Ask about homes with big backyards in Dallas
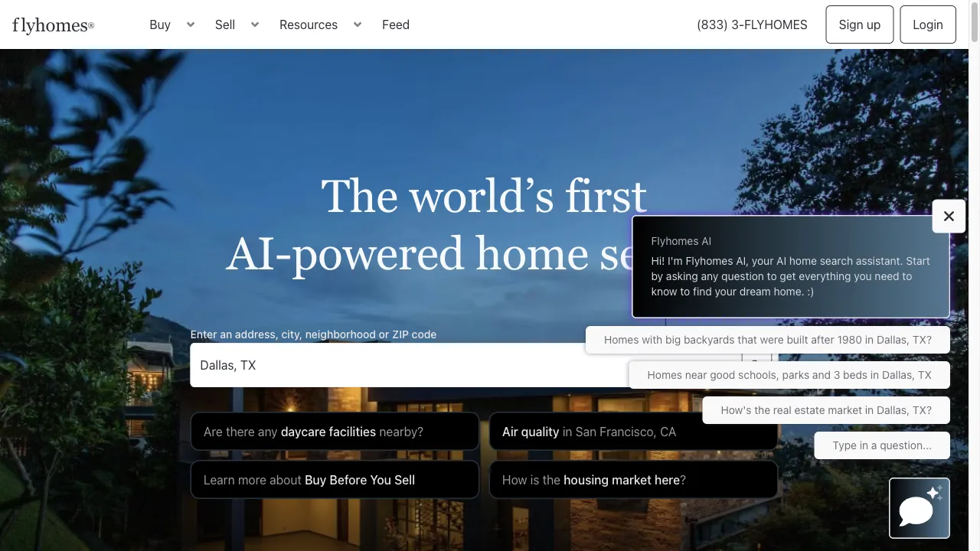Image resolution: width=980 pixels, height=551 pixels. point(768,340)
